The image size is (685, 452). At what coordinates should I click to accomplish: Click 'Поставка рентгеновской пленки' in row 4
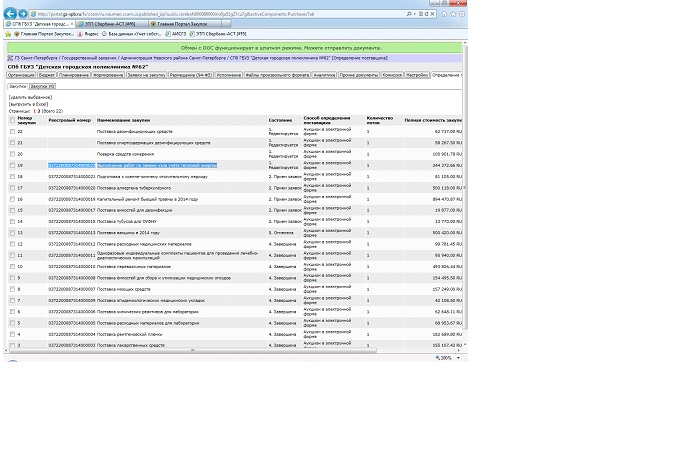(x=129, y=334)
